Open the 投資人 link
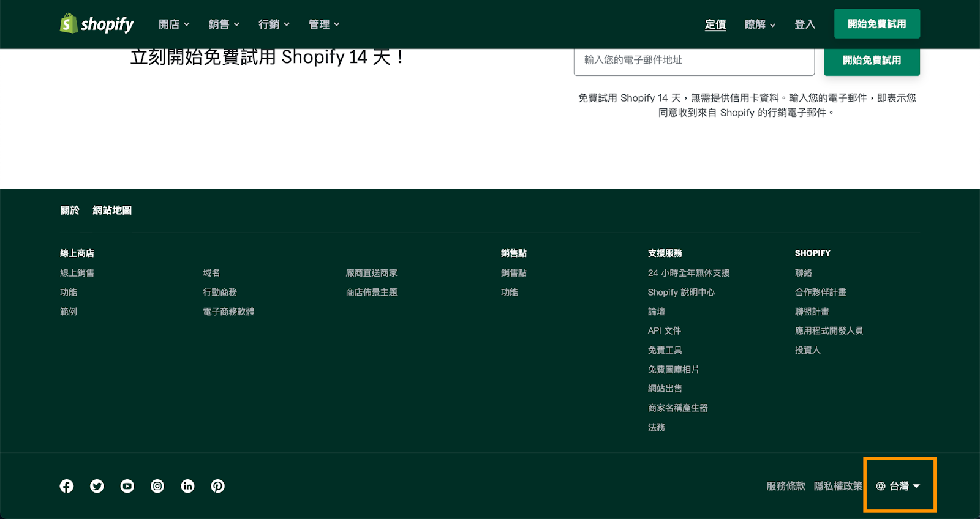 click(808, 350)
